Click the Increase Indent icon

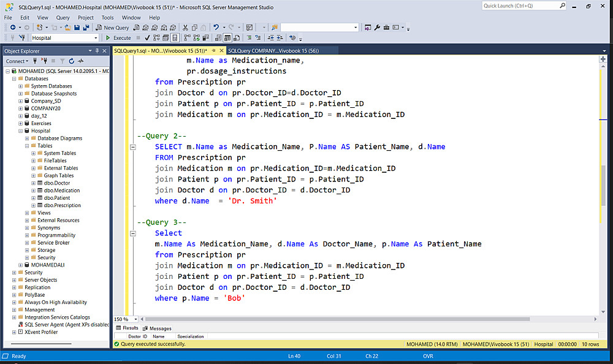280,38
